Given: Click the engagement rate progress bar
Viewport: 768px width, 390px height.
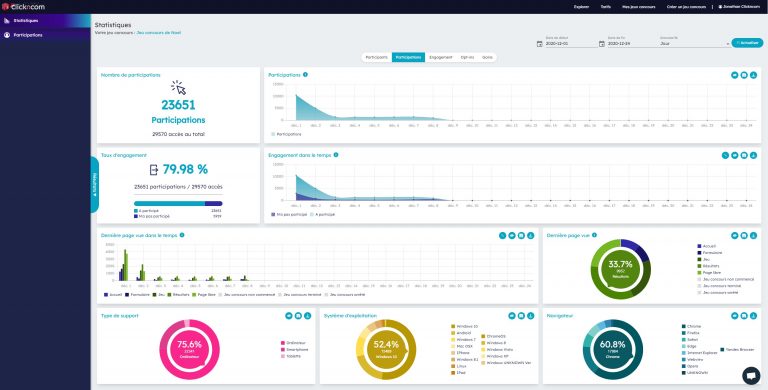Looking at the screenshot, I should (x=178, y=203).
